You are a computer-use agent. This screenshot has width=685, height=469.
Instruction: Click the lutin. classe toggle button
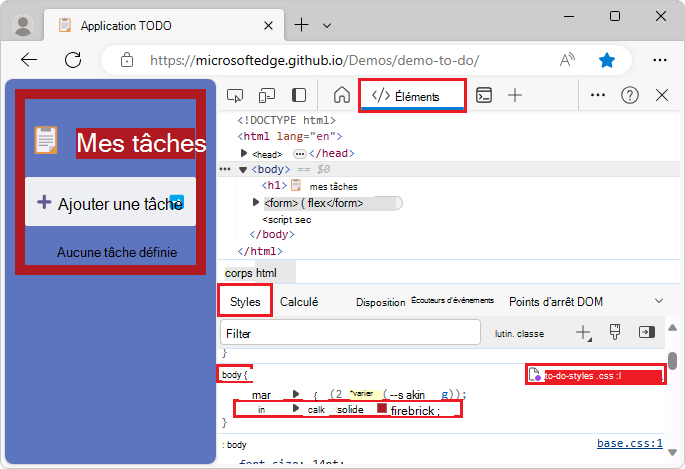coord(519,334)
